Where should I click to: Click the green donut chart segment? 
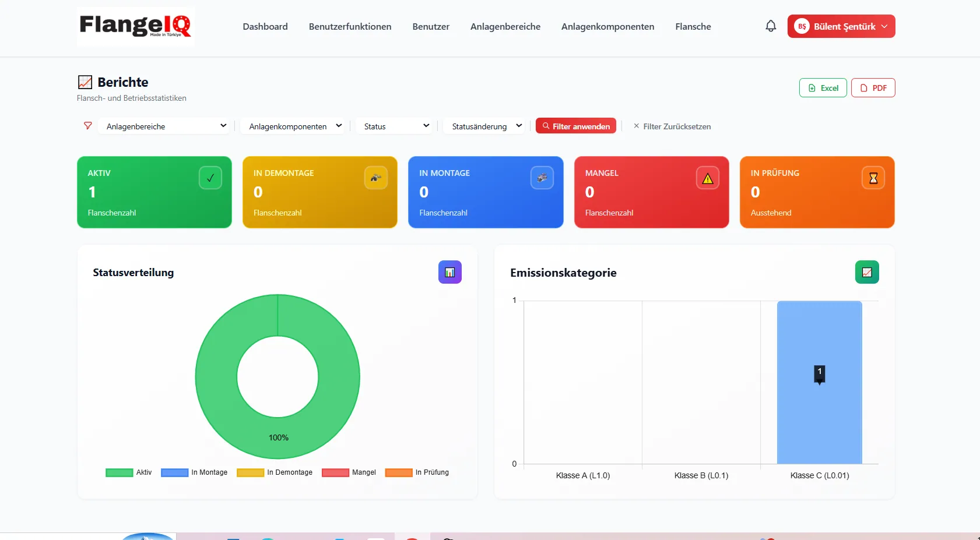point(216,376)
